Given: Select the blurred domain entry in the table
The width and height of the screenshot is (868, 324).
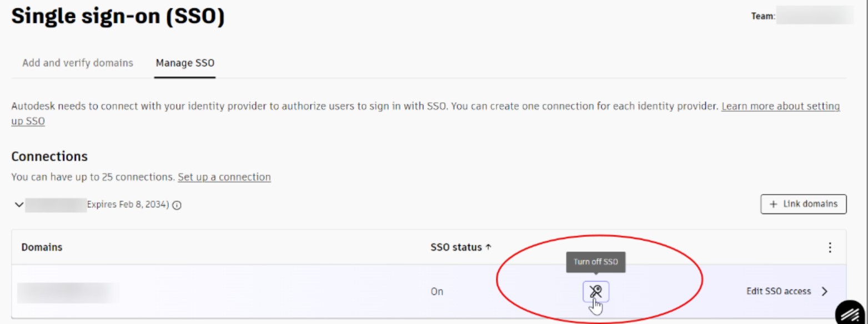Looking at the screenshot, I should (x=68, y=292).
